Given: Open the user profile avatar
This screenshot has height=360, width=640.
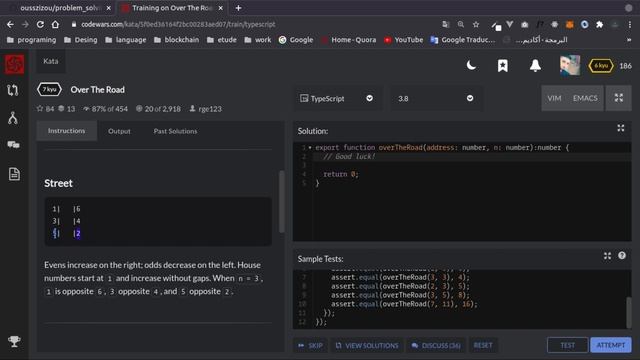Looking at the screenshot, I should 570,65.
